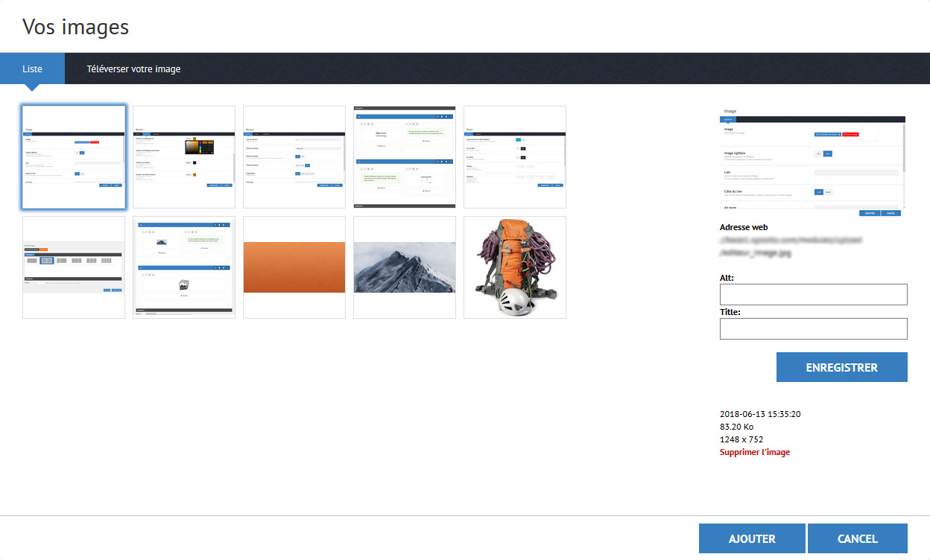930x560 pixels.
Task: Select the Block settings thumbnail ending the top row
Action: 515,157
